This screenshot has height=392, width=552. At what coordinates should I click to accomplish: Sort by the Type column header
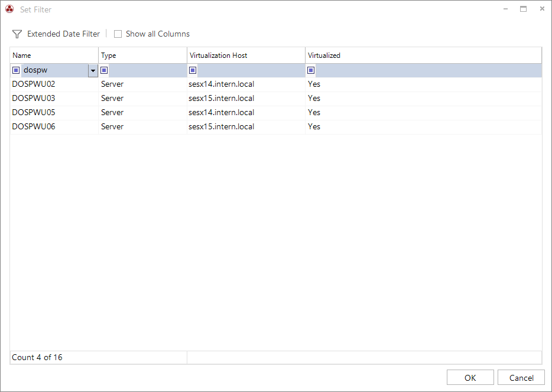pos(142,55)
